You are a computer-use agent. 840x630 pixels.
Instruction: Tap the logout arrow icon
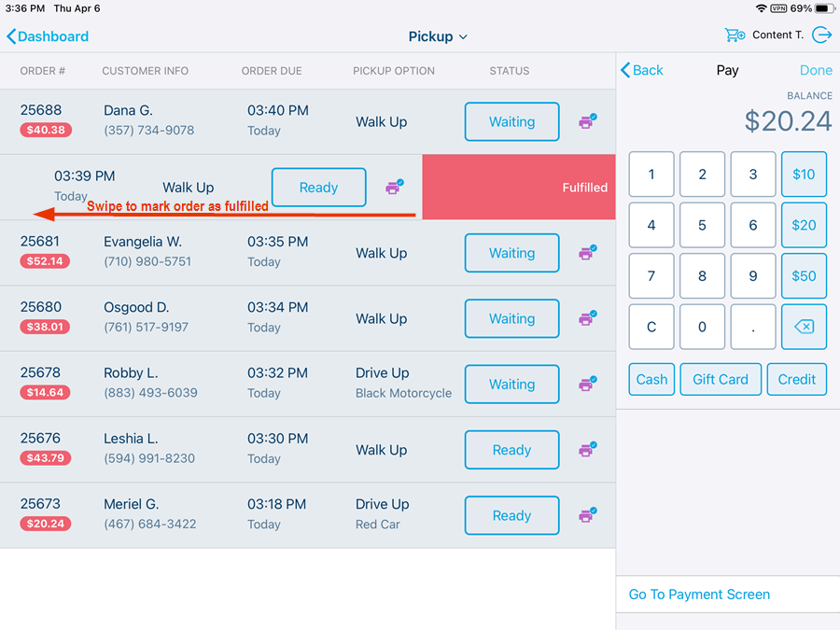(821, 35)
